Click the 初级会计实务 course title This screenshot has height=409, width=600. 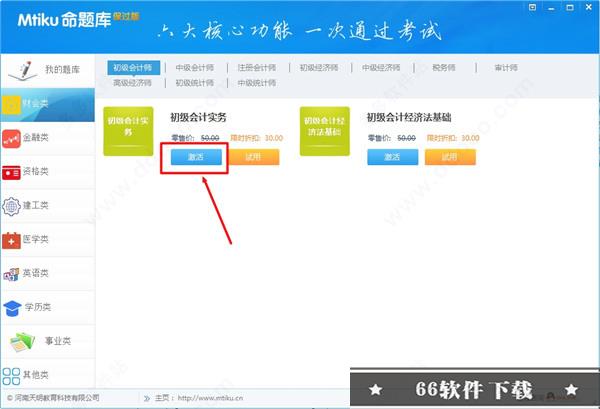[x=198, y=117]
